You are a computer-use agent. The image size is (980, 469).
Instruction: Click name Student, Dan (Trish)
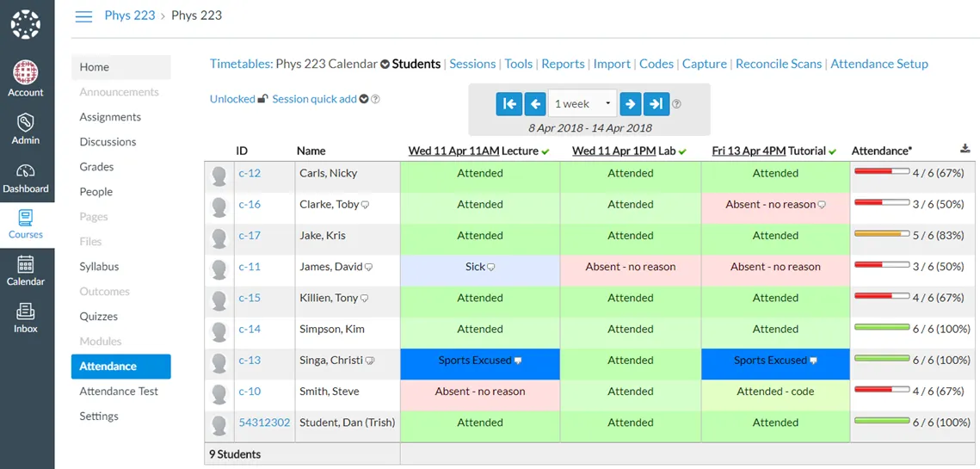point(348,423)
